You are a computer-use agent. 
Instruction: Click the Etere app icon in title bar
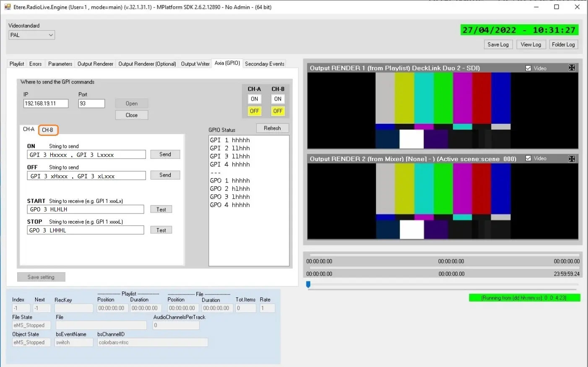pos(8,7)
